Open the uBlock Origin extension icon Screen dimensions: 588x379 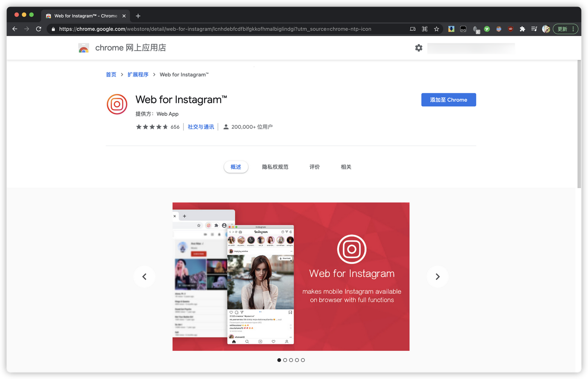[x=510, y=29]
